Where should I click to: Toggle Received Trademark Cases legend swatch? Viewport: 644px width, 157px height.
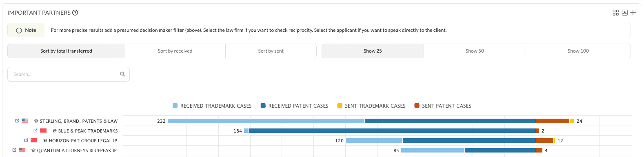pyautogui.click(x=175, y=106)
